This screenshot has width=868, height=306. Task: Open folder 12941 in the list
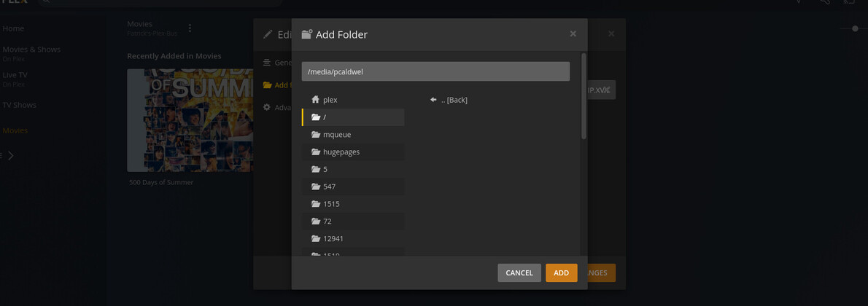[x=333, y=239]
